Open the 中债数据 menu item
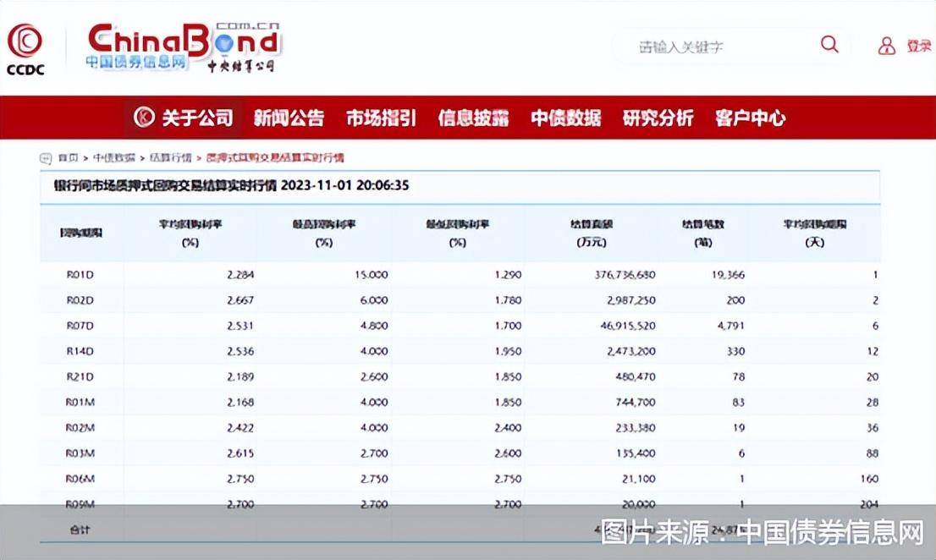The image size is (936, 560). (565, 118)
